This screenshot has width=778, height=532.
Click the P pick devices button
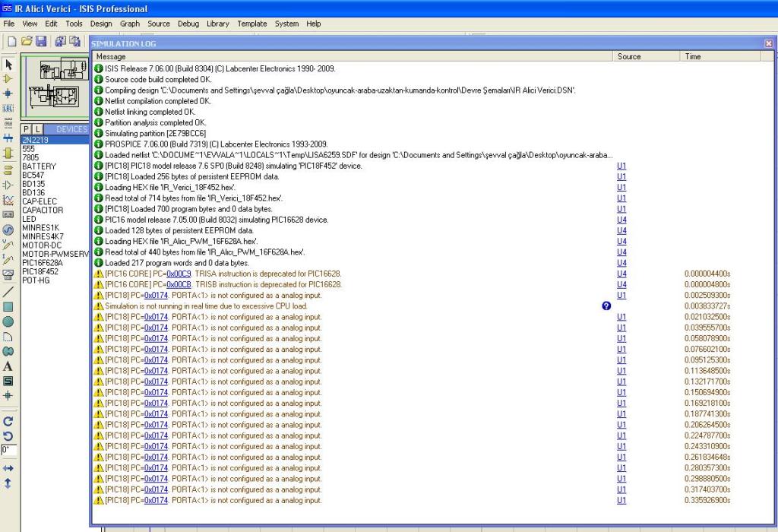[x=27, y=129]
